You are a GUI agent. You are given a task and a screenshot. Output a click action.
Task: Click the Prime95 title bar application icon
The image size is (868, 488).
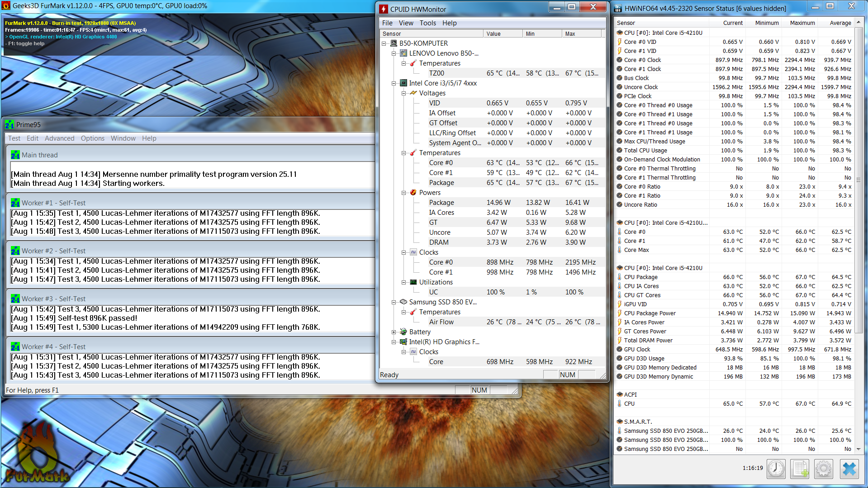click(x=9, y=125)
